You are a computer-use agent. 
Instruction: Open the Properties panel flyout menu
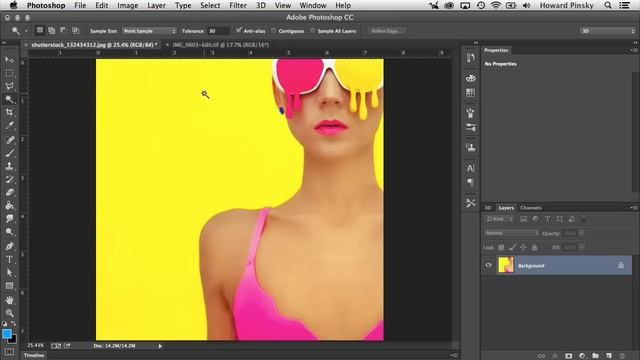click(x=633, y=50)
